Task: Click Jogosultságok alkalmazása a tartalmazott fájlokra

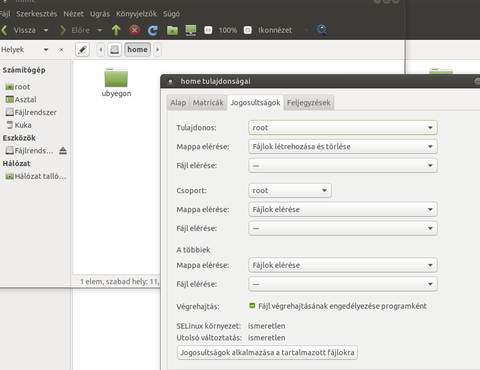Action: [267, 352]
